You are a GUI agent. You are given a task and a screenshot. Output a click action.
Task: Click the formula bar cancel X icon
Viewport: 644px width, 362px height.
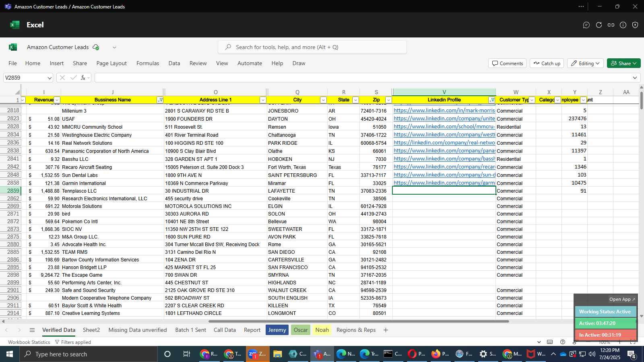(x=62, y=78)
